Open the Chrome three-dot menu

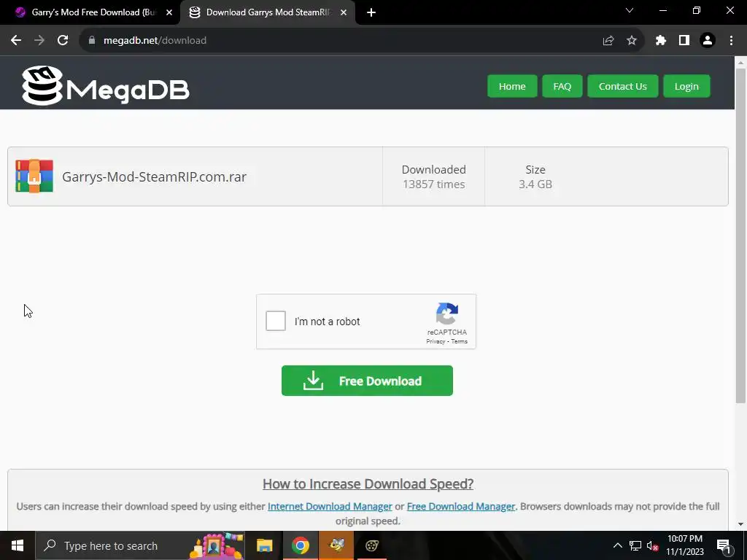point(731,41)
